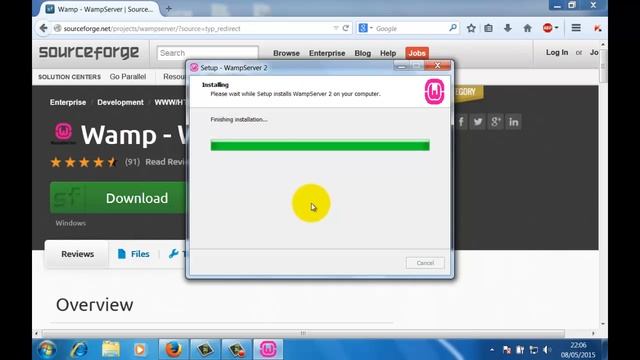Bookmark this page with star icon
Screen dimensions: 640x360
pyautogui.click(x=471, y=28)
